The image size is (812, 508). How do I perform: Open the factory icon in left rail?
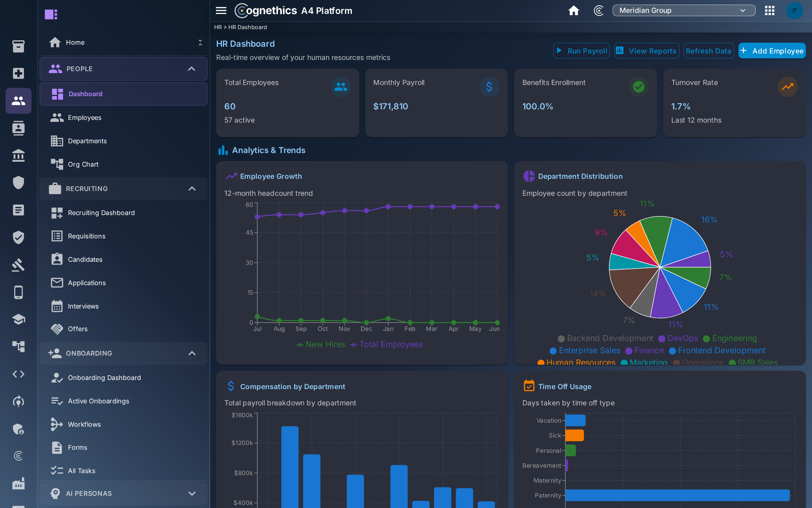click(x=18, y=483)
